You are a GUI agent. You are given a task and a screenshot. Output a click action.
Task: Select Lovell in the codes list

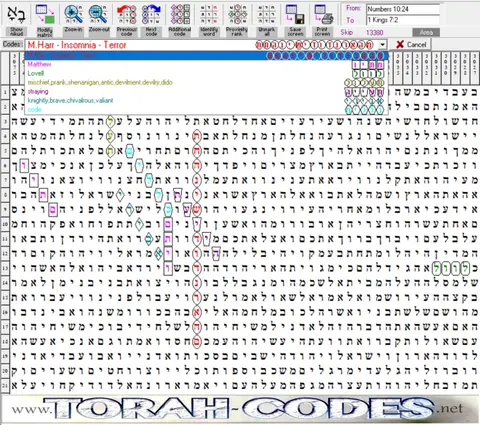[x=206, y=73]
